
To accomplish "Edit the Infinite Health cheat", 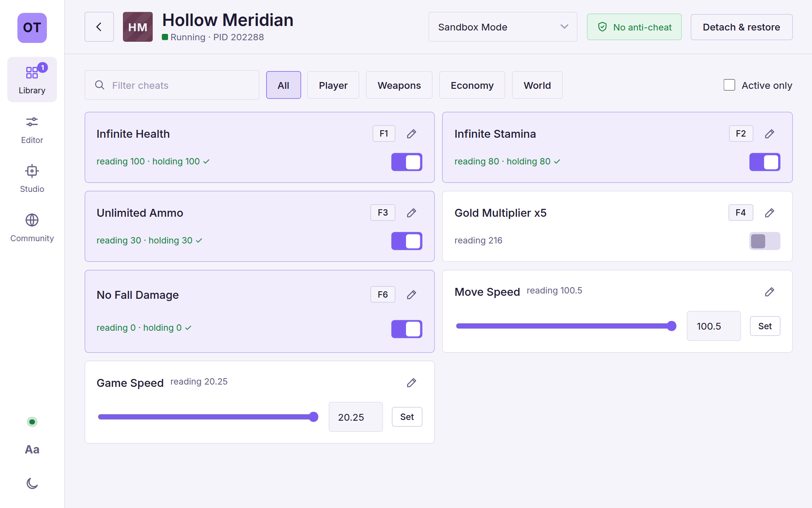I will [x=412, y=134].
